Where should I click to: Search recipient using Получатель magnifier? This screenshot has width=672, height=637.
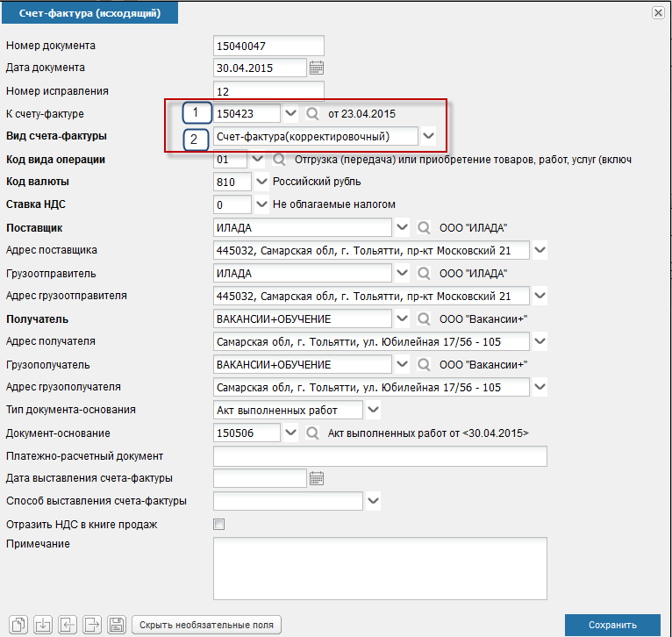tap(424, 318)
